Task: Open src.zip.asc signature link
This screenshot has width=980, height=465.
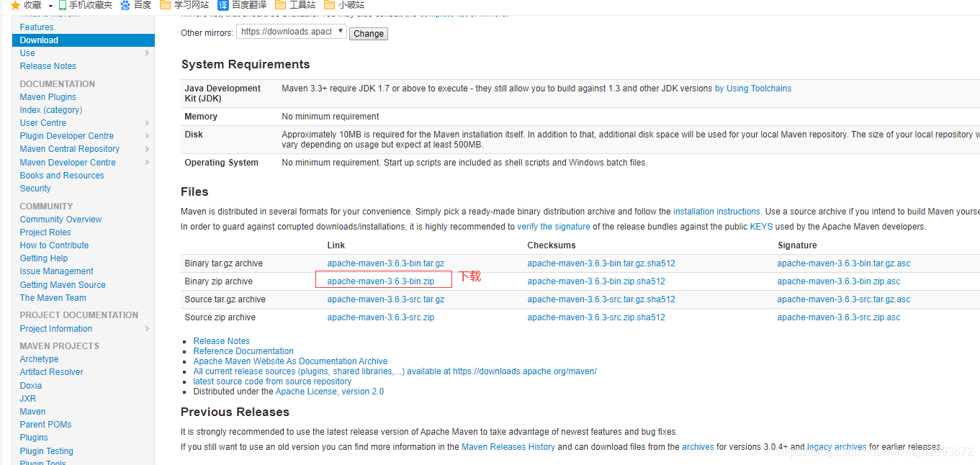Action: pyautogui.click(x=839, y=317)
